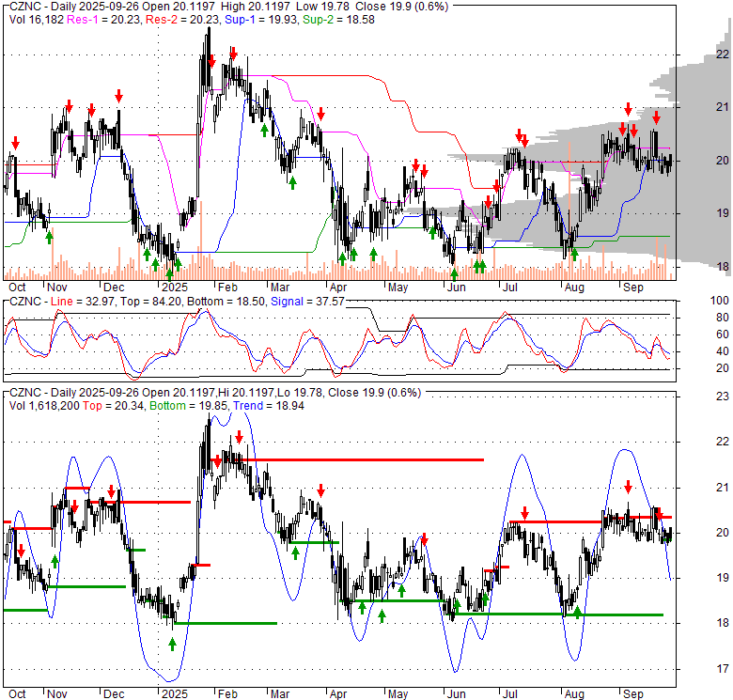Select the Aug label on top chart axis

pos(574,288)
